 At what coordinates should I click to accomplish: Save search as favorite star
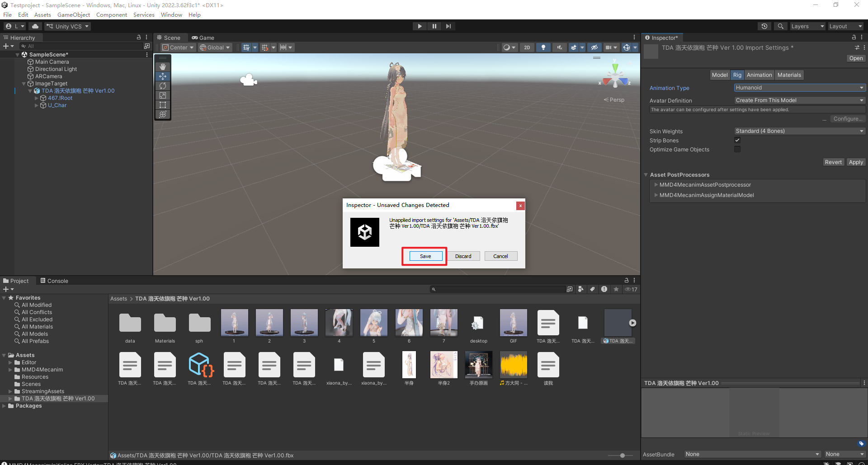coord(616,289)
